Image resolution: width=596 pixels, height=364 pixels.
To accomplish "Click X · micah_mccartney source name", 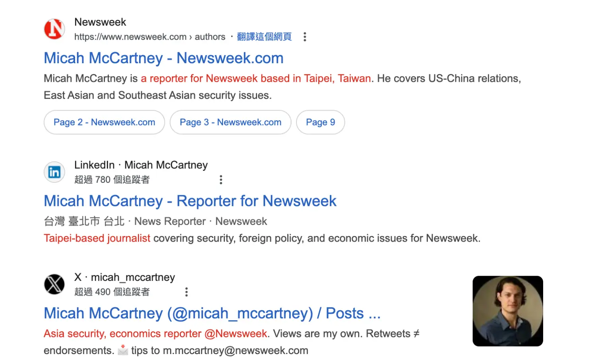I will 125,277.
